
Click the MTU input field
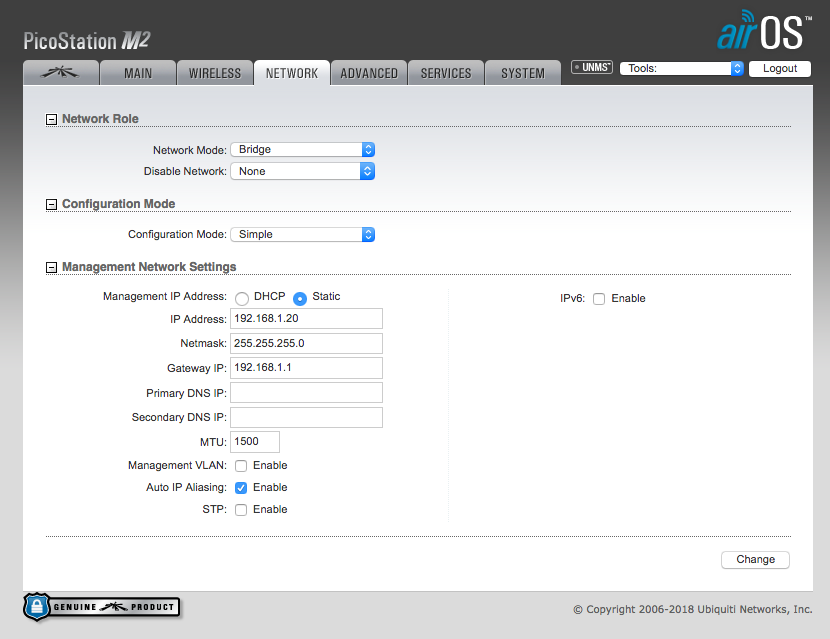pyautogui.click(x=255, y=442)
